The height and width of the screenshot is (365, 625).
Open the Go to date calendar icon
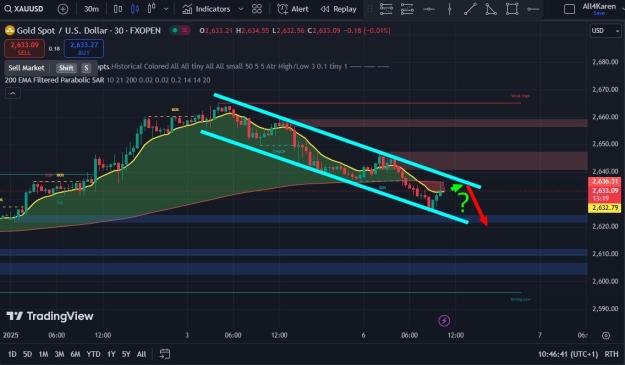[x=165, y=354]
